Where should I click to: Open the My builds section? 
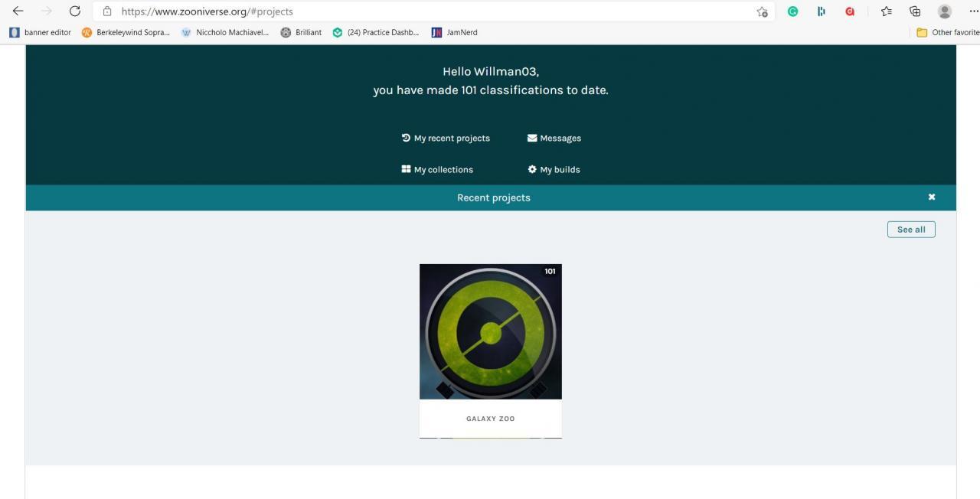[554, 169]
